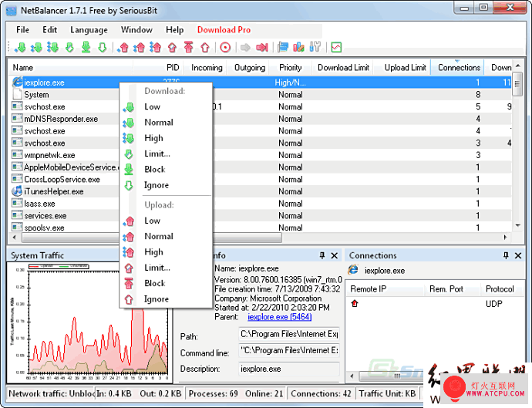Click the upload Limit toolbar icon
The height and width of the screenshot is (408, 532).
tap(173, 47)
